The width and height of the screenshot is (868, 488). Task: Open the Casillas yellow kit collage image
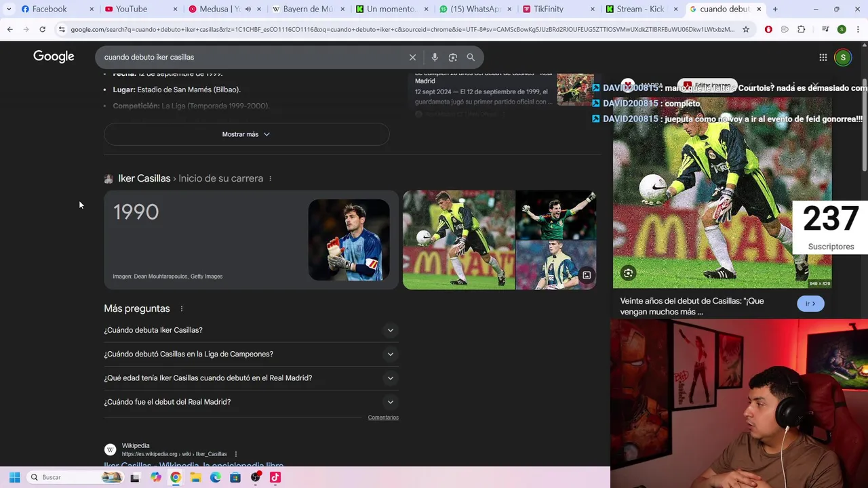point(459,240)
